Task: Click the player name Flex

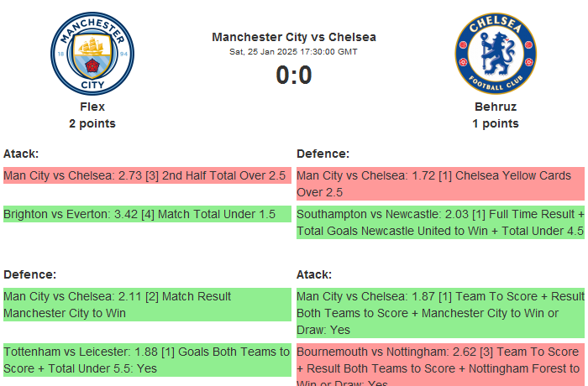Action: pos(92,107)
